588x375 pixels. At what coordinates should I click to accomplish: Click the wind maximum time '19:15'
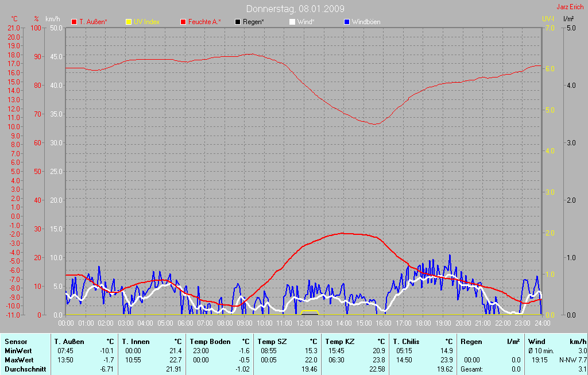coord(540,360)
